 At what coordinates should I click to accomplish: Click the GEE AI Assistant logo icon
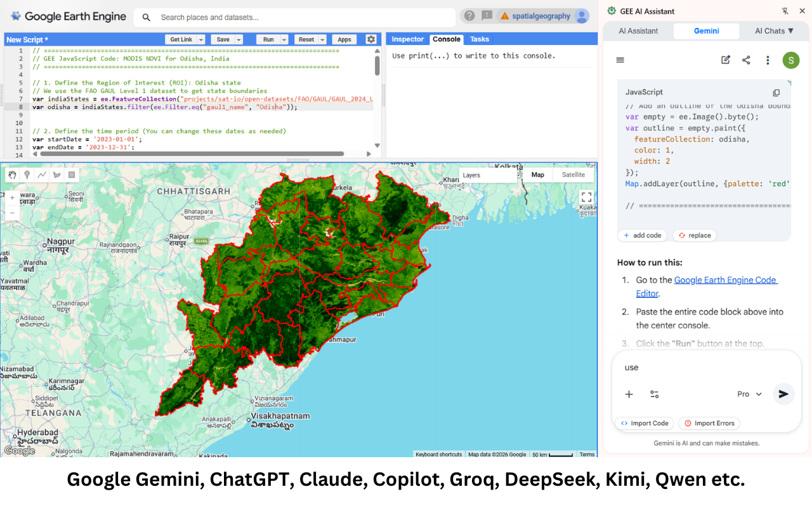pyautogui.click(x=612, y=11)
